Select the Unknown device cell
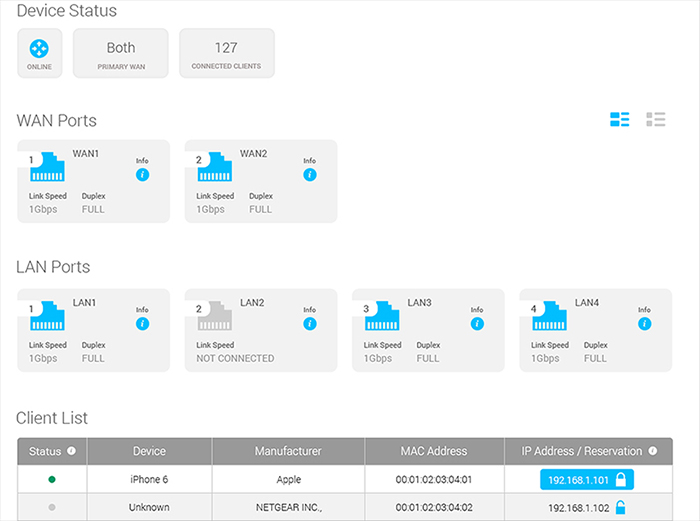This screenshot has width=700, height=521. [150, 508]
